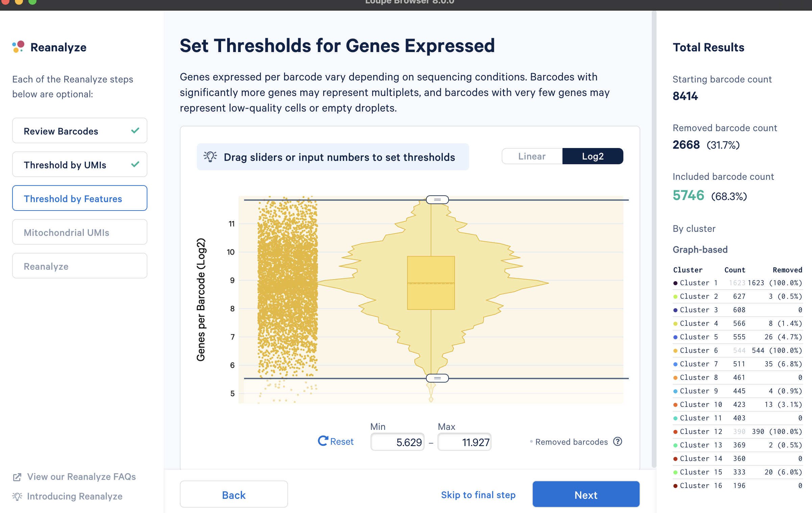Click the green checkmark on Threshold by UMIs
812x513 pixels.
coord(135,164)
